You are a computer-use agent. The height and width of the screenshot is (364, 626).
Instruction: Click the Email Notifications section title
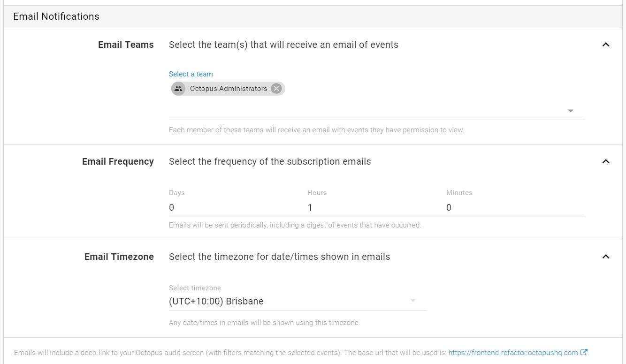point(56,16)
